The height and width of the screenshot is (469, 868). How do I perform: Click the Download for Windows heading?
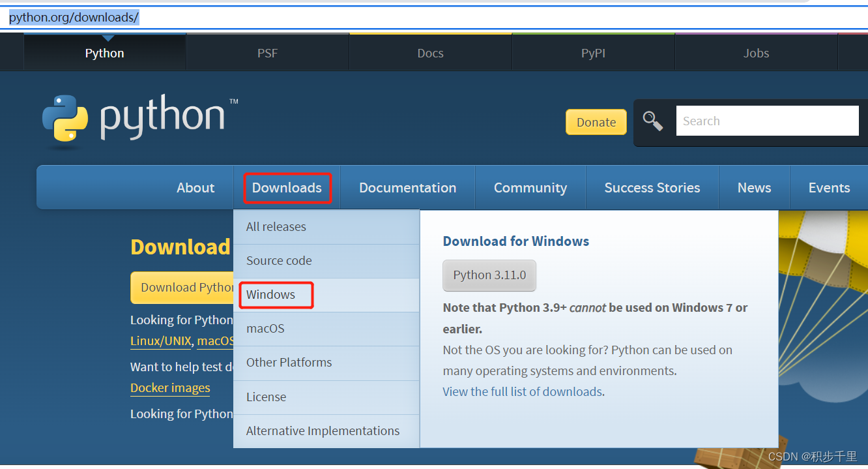516,241
